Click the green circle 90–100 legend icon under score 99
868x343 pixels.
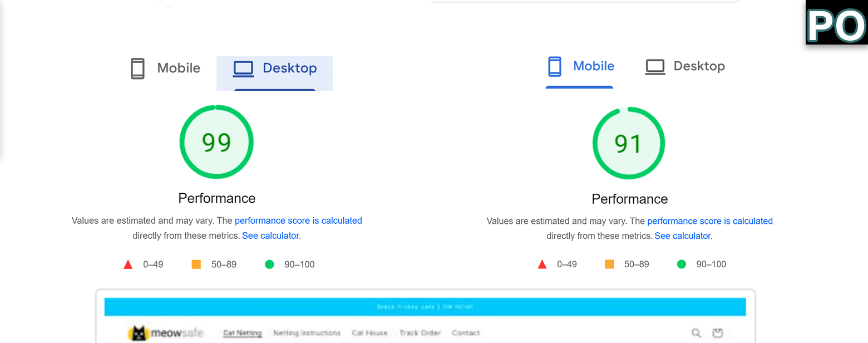(270, 264)
